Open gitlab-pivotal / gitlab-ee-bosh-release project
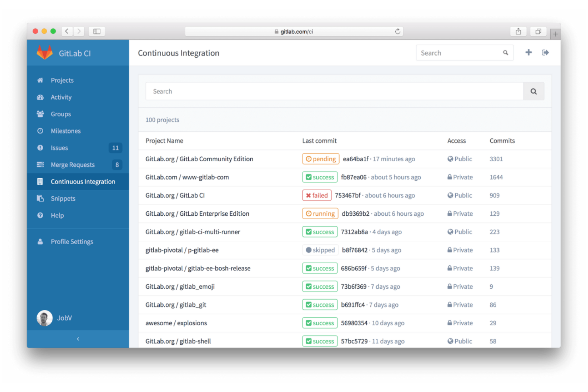This screenshot has height=392, width=588. tap(198, 268)
